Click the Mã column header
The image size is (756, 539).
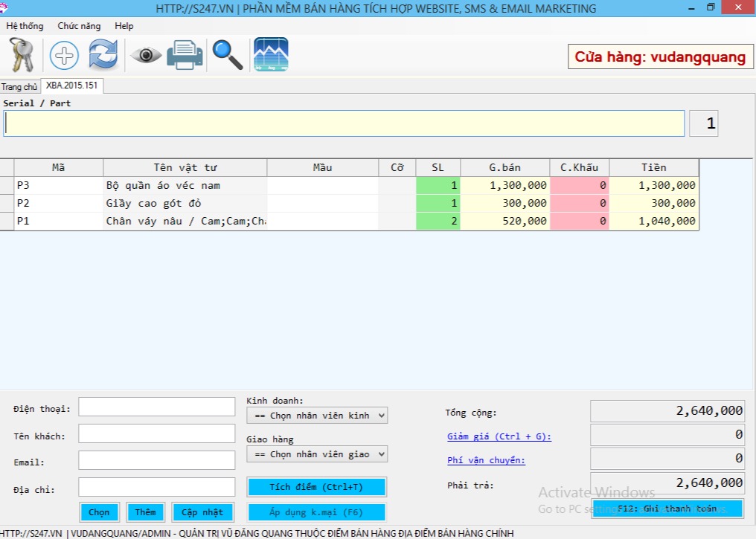tap(58, 167)
